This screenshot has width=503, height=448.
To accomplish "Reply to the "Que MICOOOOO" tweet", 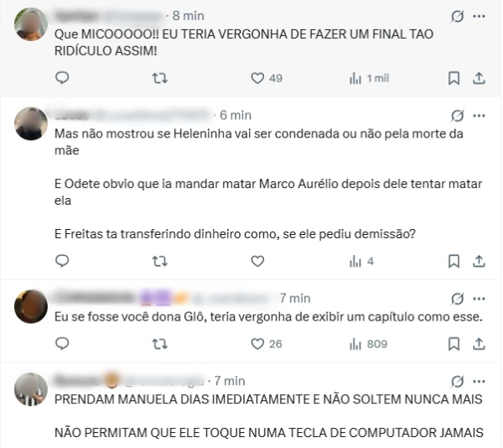I will point(62,78).
